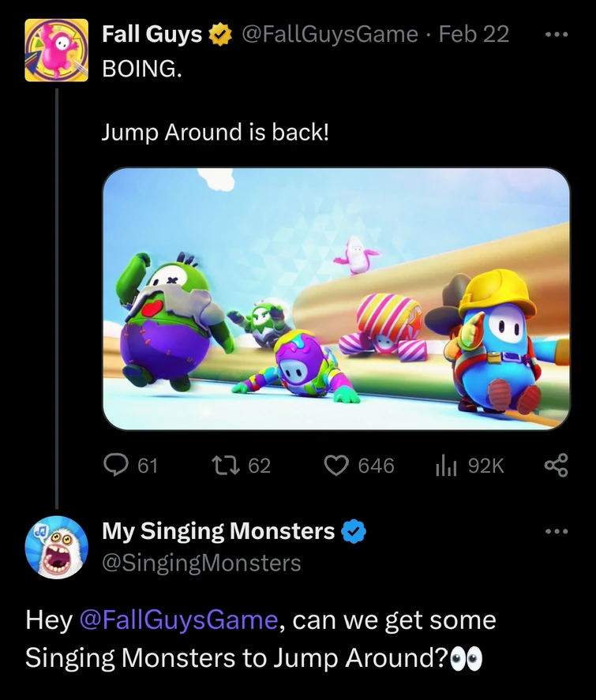This screenshot has width=596, height=700.
Task: Click the eyes emoji in the reply
Action: [466, 658]
